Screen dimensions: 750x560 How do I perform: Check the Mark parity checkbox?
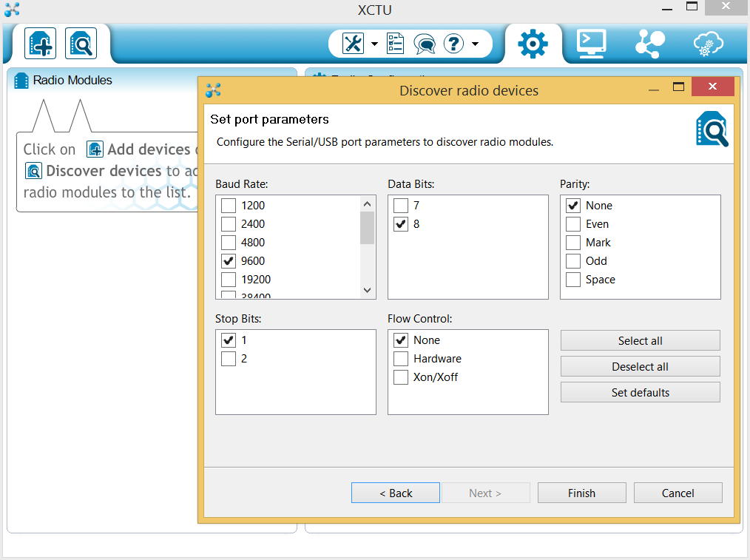pyautogui.click(x=573, y=243)
